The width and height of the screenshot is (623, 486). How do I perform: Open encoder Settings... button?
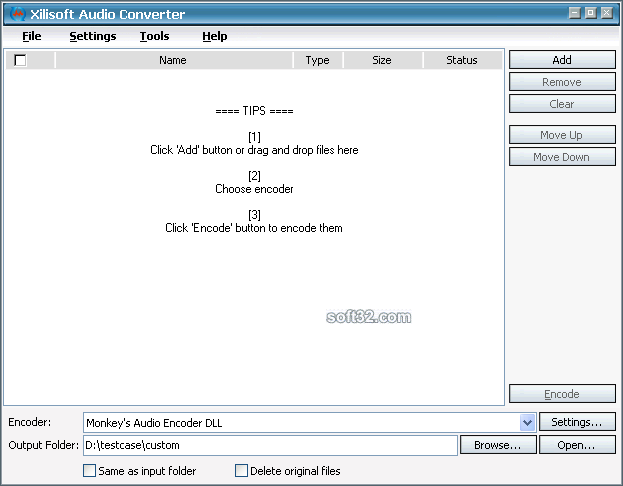coord(577,422)
